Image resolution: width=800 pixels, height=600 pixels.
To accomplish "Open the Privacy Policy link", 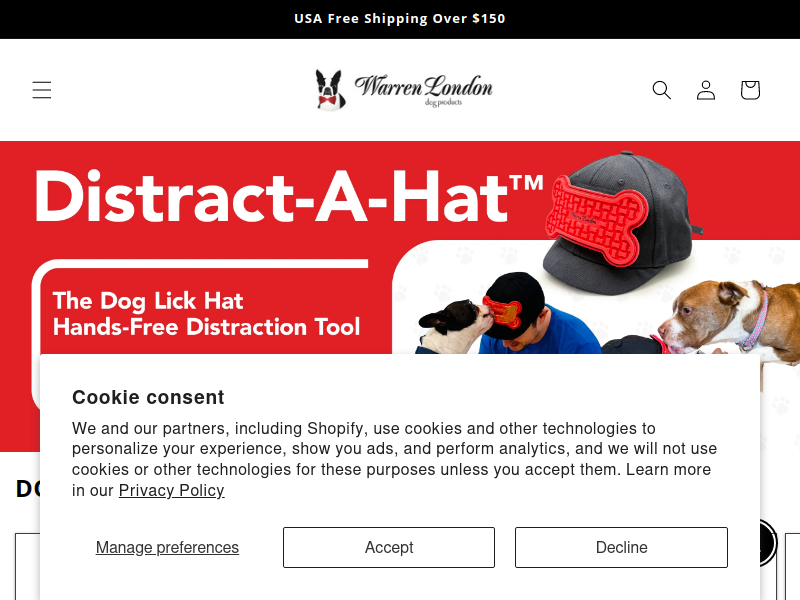I will 171,490.
